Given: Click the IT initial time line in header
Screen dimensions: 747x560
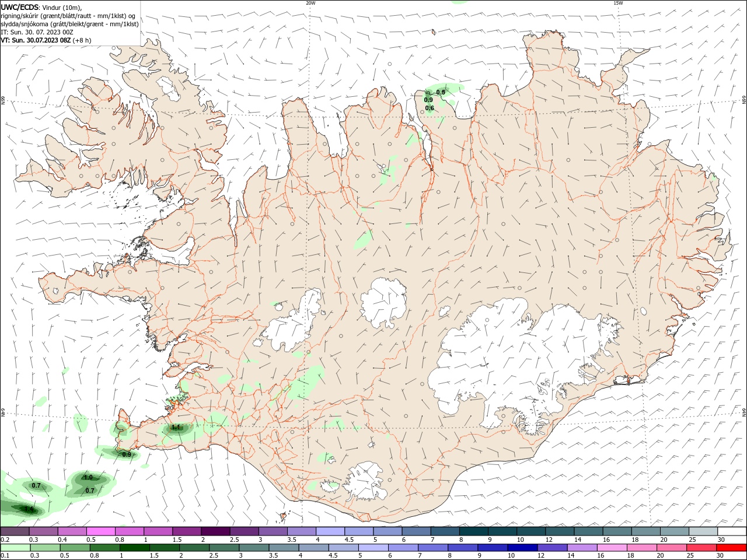Looking at the screenshot, I should pos(37,32).
